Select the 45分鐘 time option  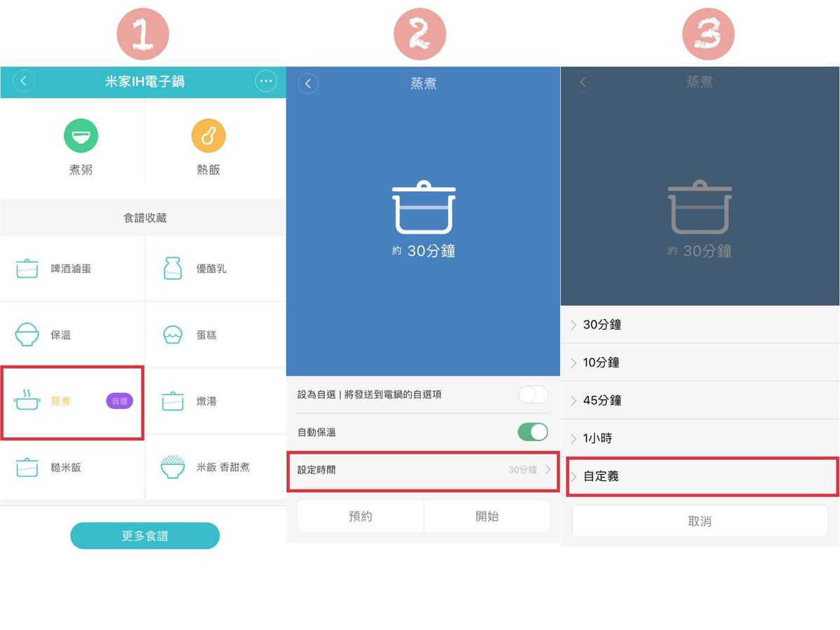click(x=700, y=400)
